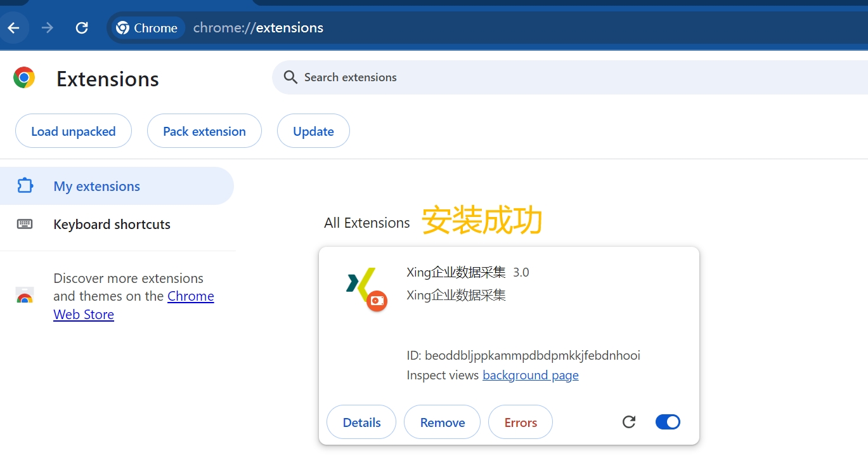Click the Keyboard shortcuts keyboard icon
This screenshot has width=868, height=465.
(25, 224)
